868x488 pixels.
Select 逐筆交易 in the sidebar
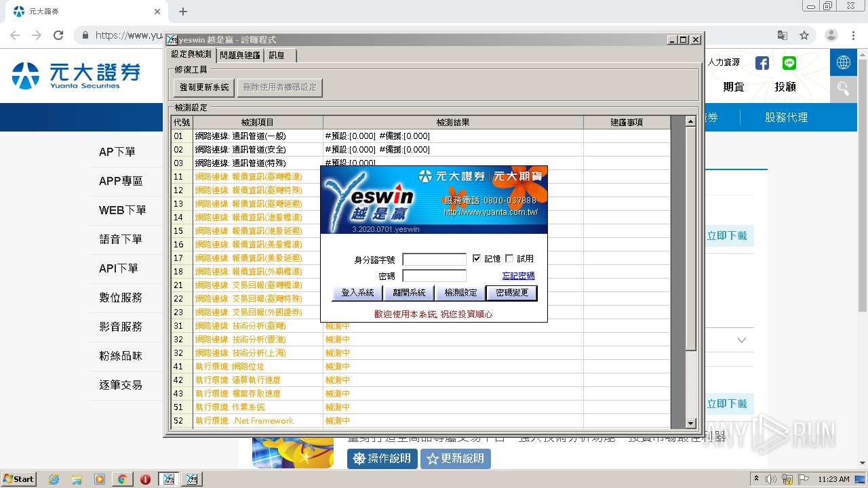[121, 385]
